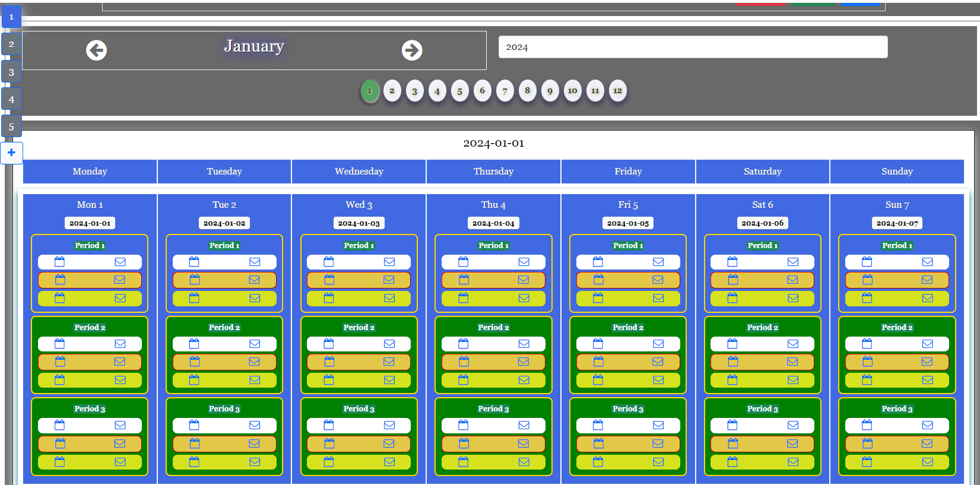
Task: Open calendar icon in Thu 4 Period 1 yellow row
Action: (464, 298)
